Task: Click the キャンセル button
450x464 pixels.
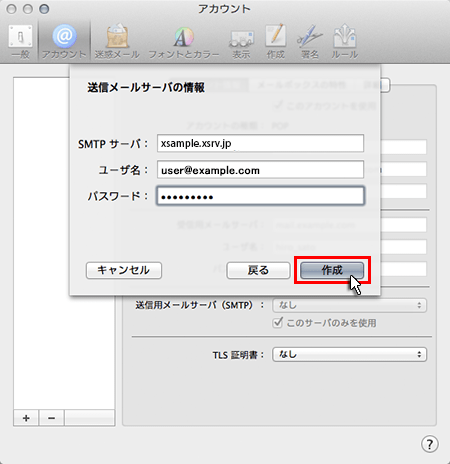Action: 124,270
